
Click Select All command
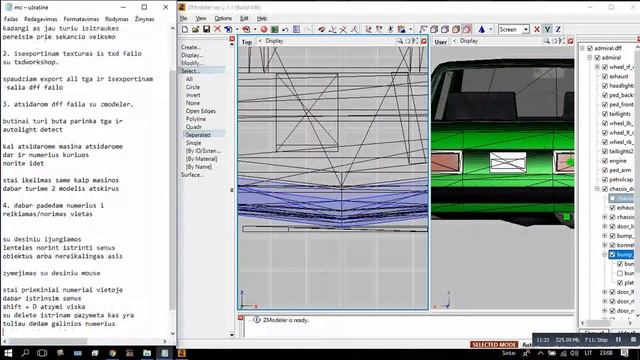(189, 79)
